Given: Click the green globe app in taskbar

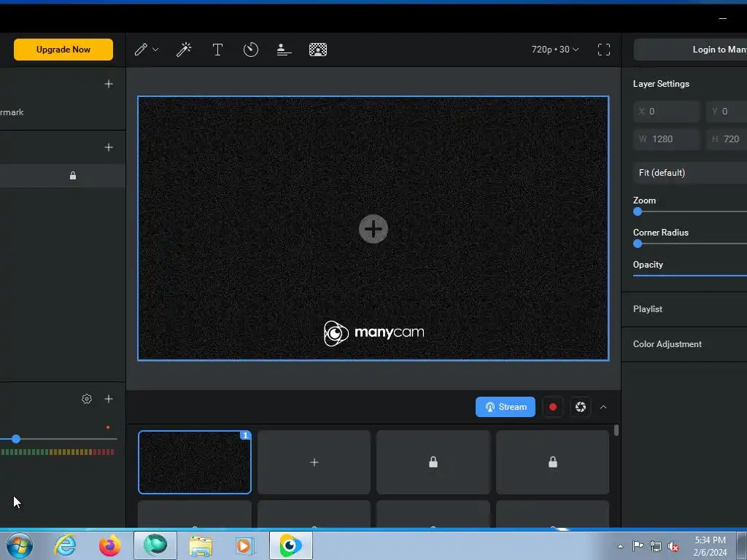Looking at the screenshot, I should 155,545.
